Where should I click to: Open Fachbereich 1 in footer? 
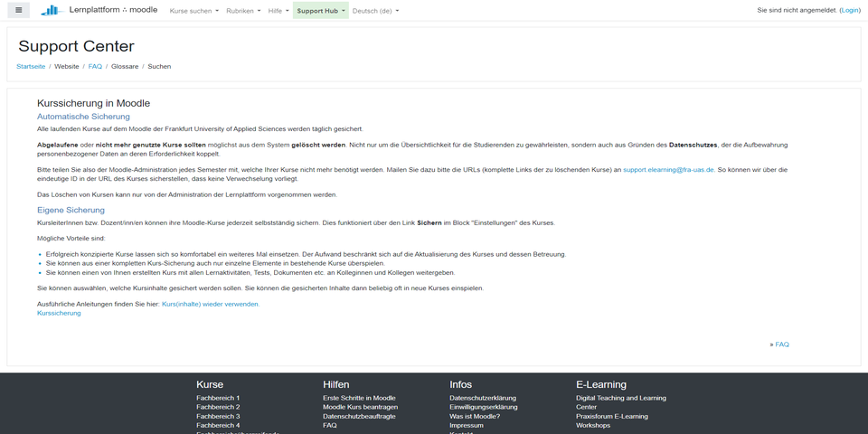coord(218,398)
